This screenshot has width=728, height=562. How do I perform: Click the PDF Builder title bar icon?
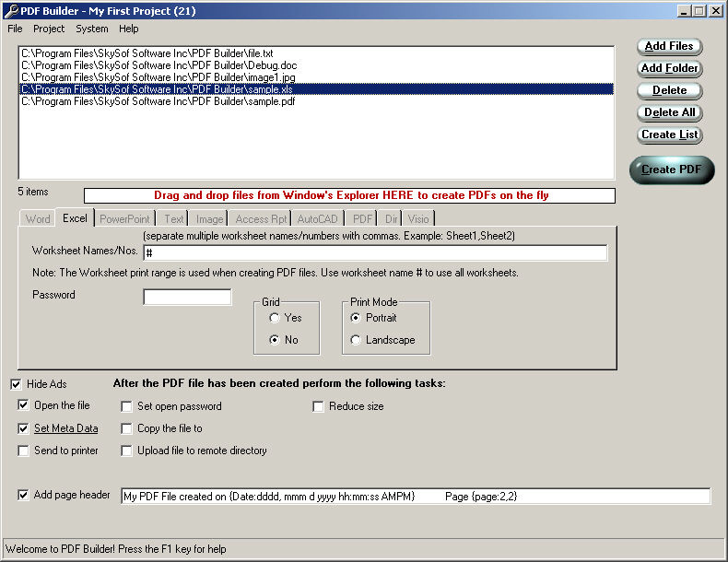point(11,11)
